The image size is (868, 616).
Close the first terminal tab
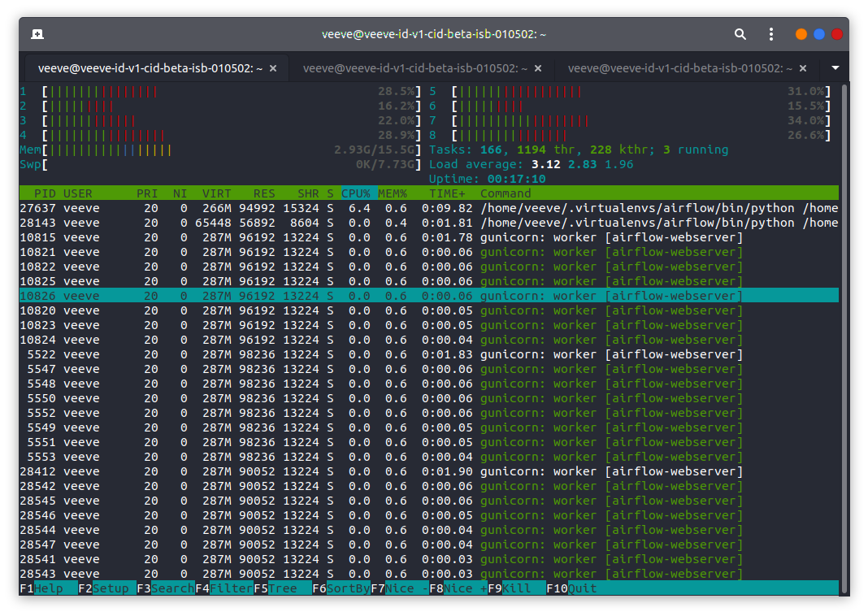(x=273, y=68)
